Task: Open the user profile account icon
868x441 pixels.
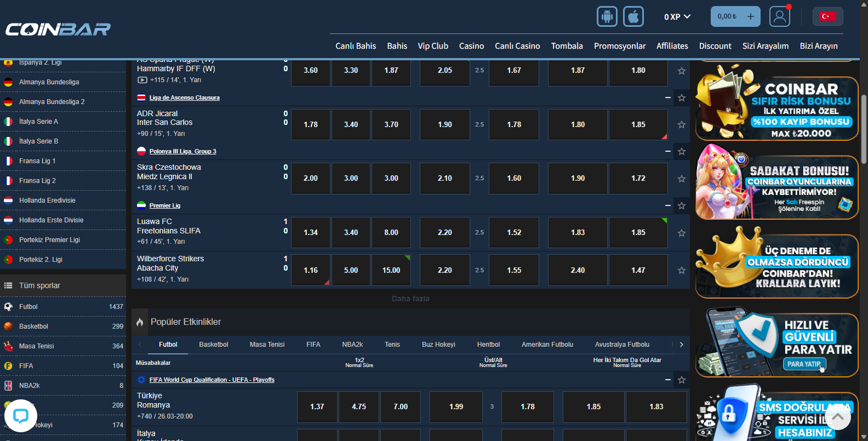Action: point(779,16)
